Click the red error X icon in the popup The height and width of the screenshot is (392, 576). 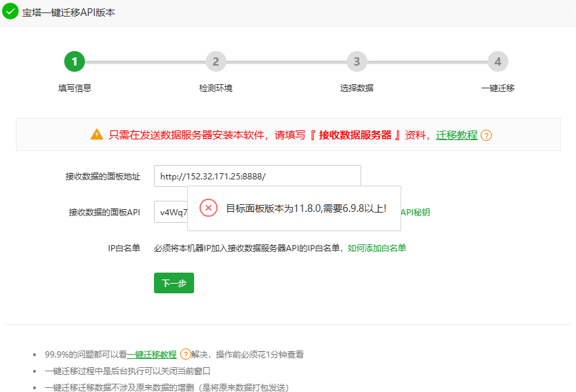(209, 208)
